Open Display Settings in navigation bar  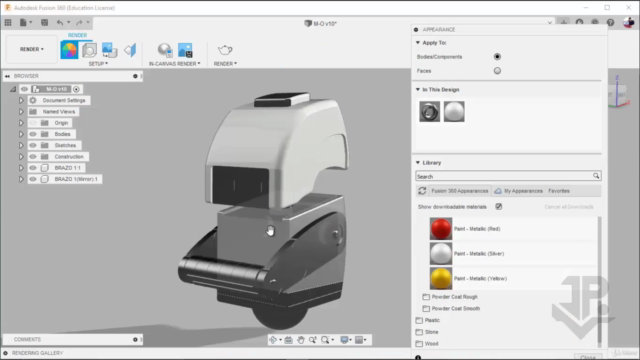(344, 340)
